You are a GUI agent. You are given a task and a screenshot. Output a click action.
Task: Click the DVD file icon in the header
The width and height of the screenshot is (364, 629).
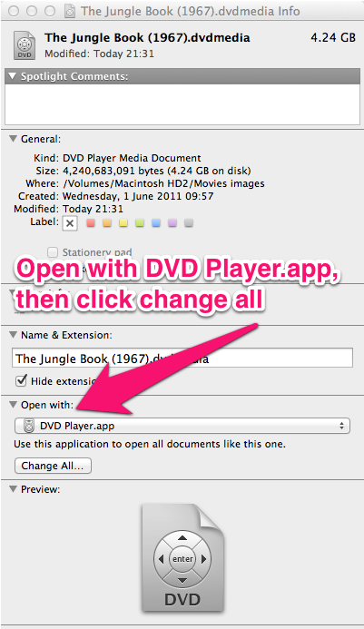25,45
